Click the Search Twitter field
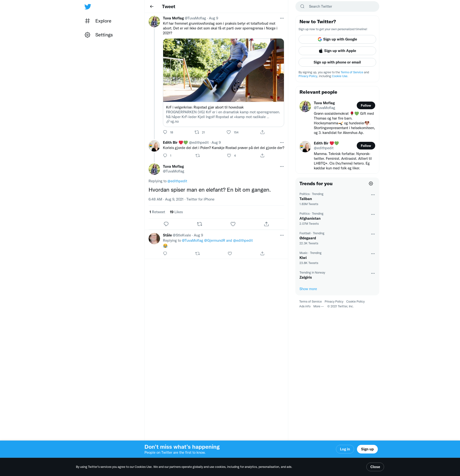This screenshot has width=460, height=476. [x=337, y=6]
